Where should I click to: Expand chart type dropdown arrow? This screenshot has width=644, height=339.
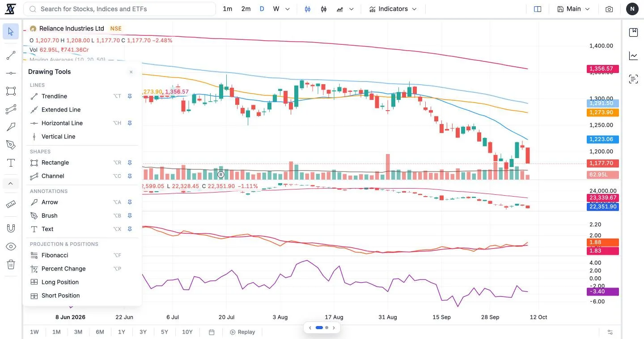point(352,9)
